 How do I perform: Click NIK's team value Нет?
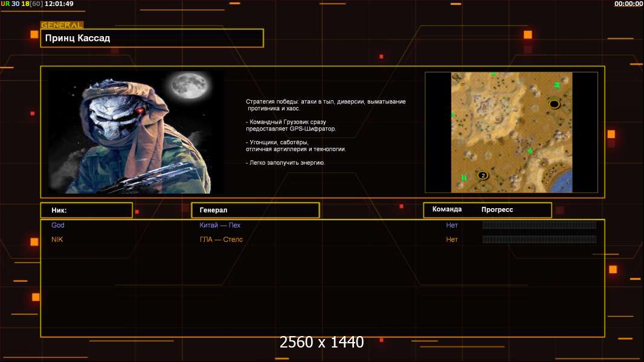pyautogui.click(x=452, y=240)
